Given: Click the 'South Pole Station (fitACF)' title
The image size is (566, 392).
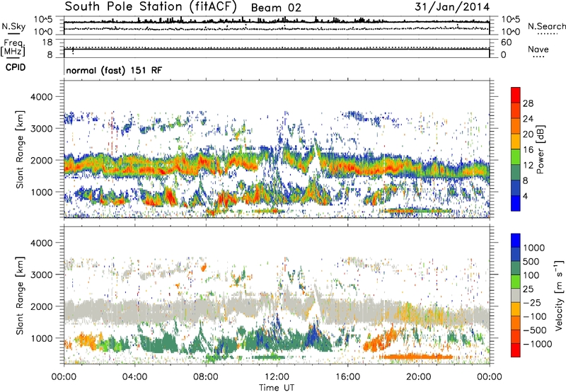Looking at the screenshot, I should coord(151,7).
